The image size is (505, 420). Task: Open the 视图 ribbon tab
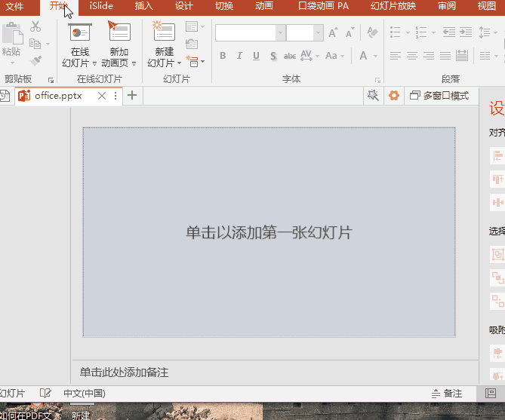[487, 6]
